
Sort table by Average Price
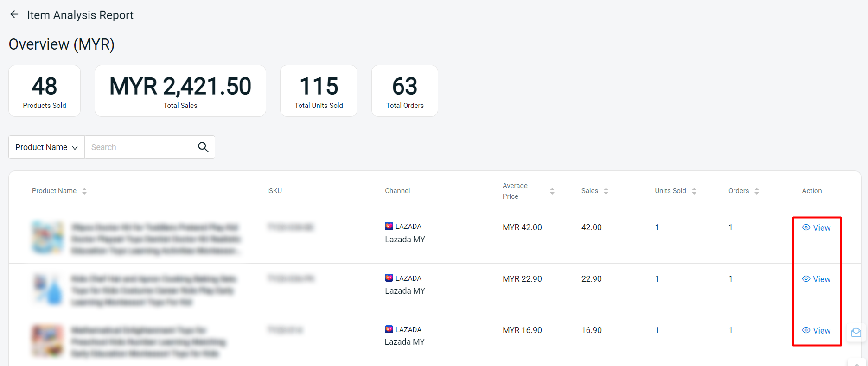point(552,191)
